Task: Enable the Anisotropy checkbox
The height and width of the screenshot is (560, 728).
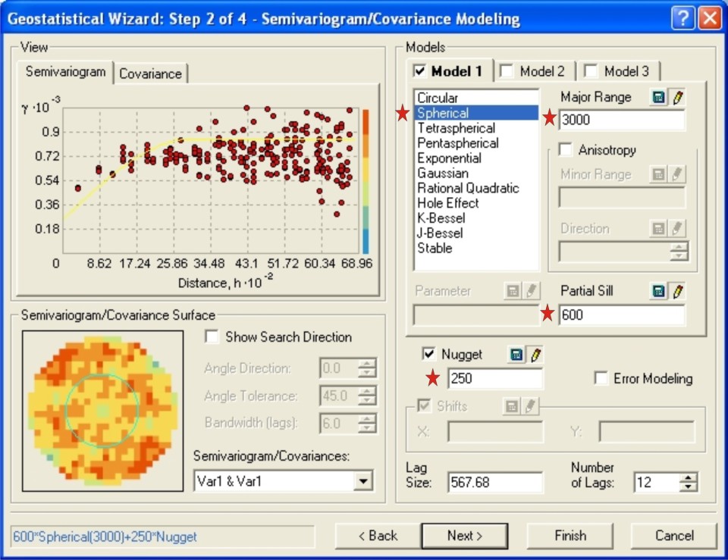Action: tap(565, 149)
